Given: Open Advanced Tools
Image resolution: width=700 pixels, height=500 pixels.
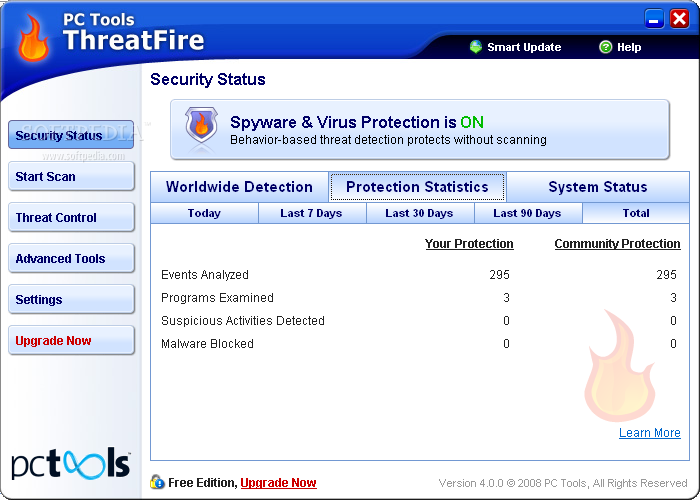Looking at the screenshot, I should [70, 259].
